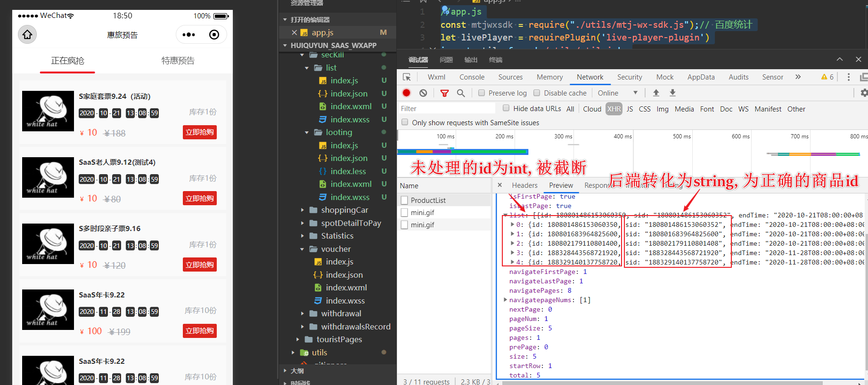Select the All filter type

570,109
